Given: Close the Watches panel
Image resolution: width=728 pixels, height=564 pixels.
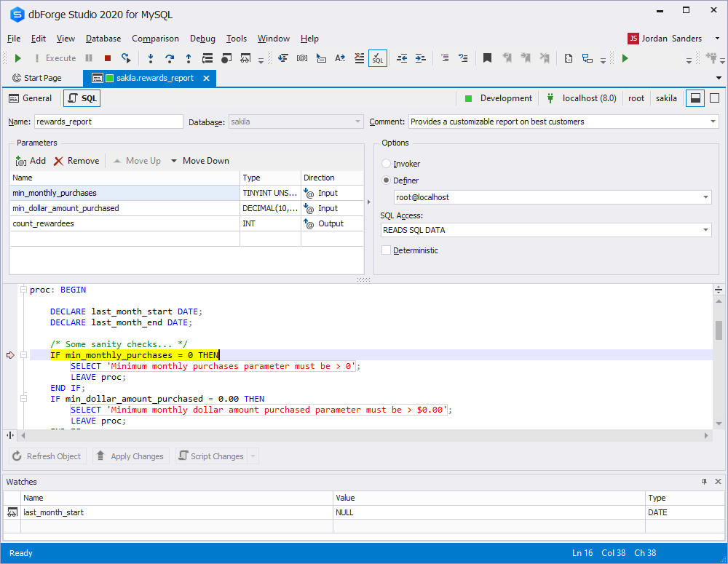Looking at the screenshot, I should [x=718, y=481].
